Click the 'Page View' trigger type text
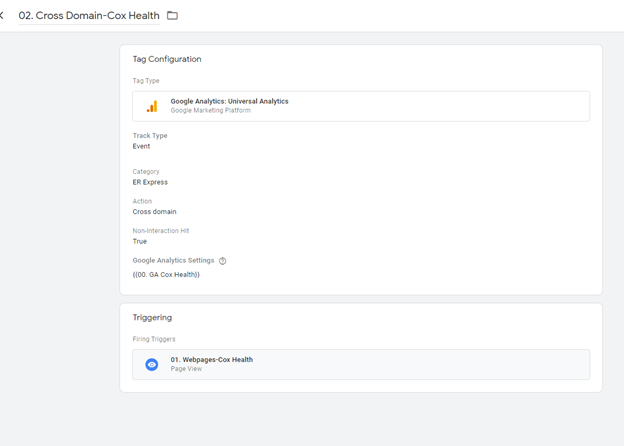 [186, 369]
